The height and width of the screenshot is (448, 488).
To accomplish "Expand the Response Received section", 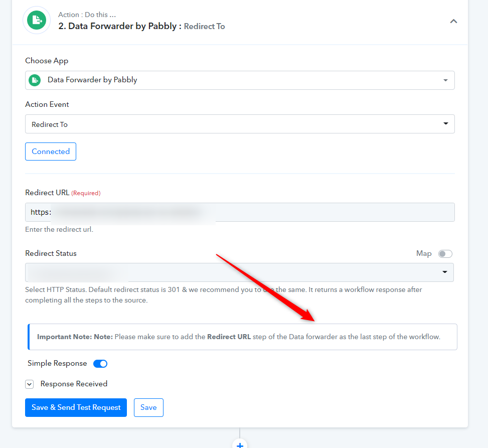I will 30,384.
